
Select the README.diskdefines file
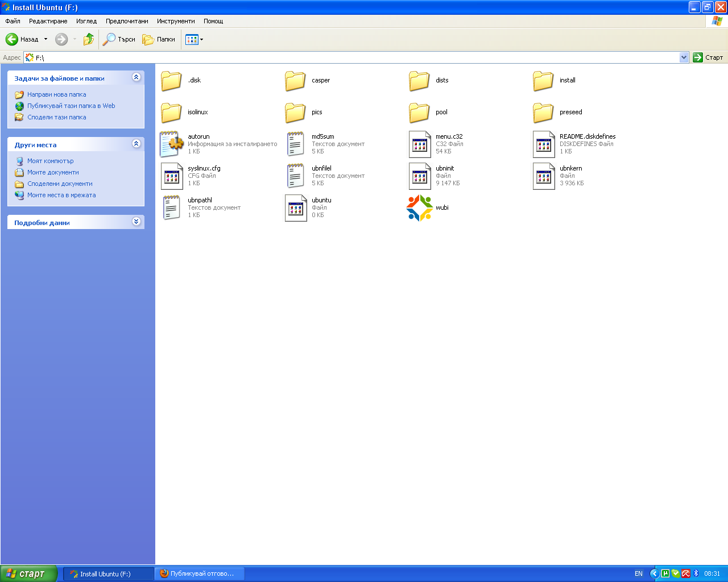click(x=574, y=144)
